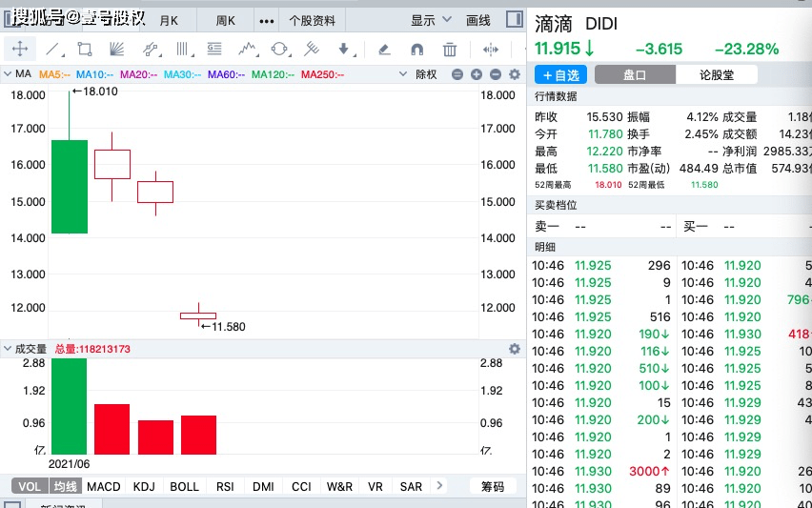Select the straight line drawing tool
812x508 pixels.
pyautogui.click(x=52, y=50)
